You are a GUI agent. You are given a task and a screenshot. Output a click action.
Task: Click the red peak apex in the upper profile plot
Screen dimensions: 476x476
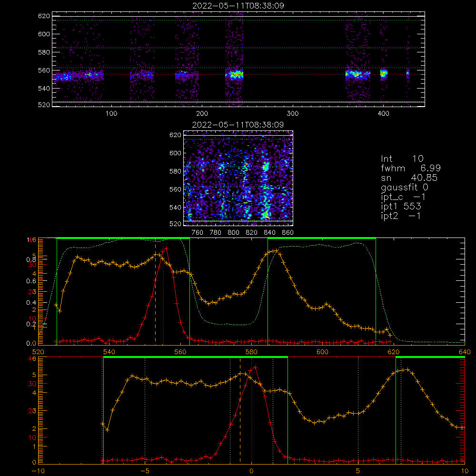(x=166, y=248)
